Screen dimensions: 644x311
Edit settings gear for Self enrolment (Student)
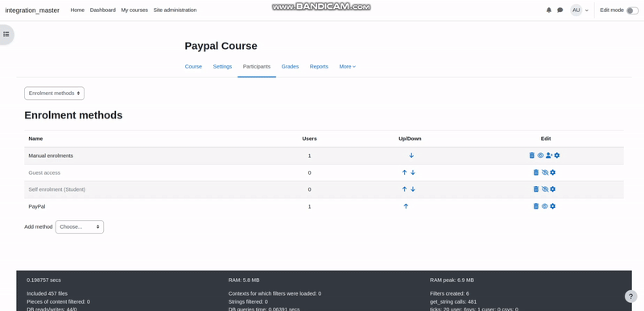[553, 189]
